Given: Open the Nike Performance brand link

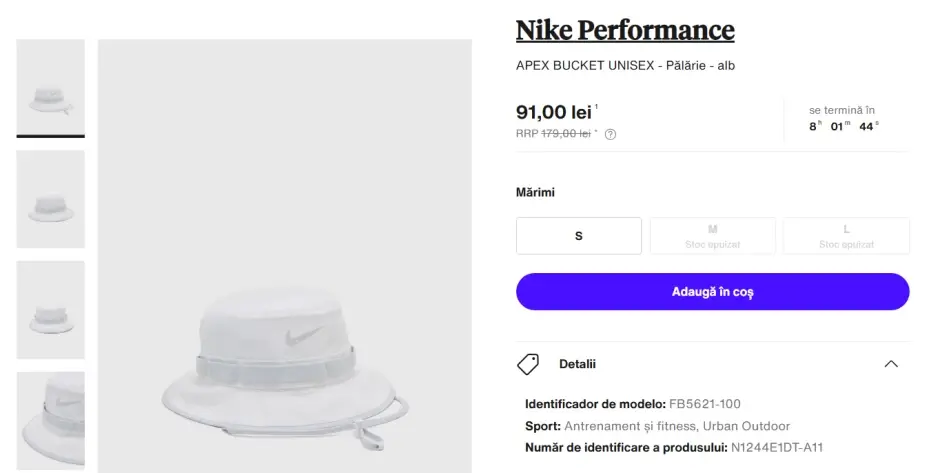Looking at the screenshot, I should (625, 31).
